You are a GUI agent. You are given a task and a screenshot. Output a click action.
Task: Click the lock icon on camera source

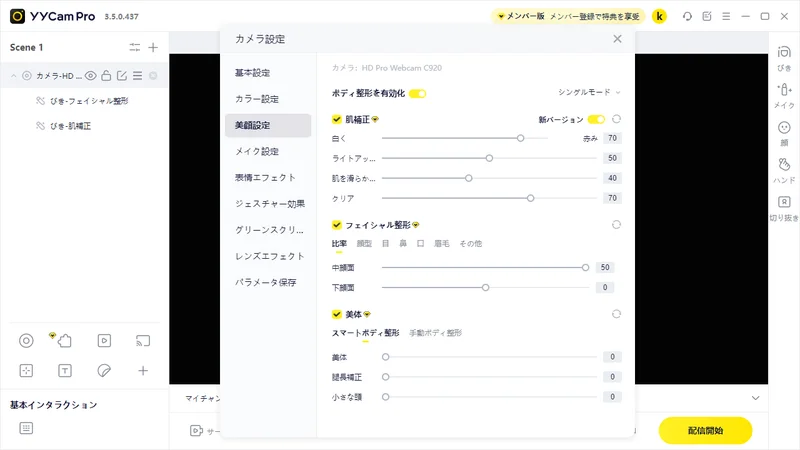(106, 76)
